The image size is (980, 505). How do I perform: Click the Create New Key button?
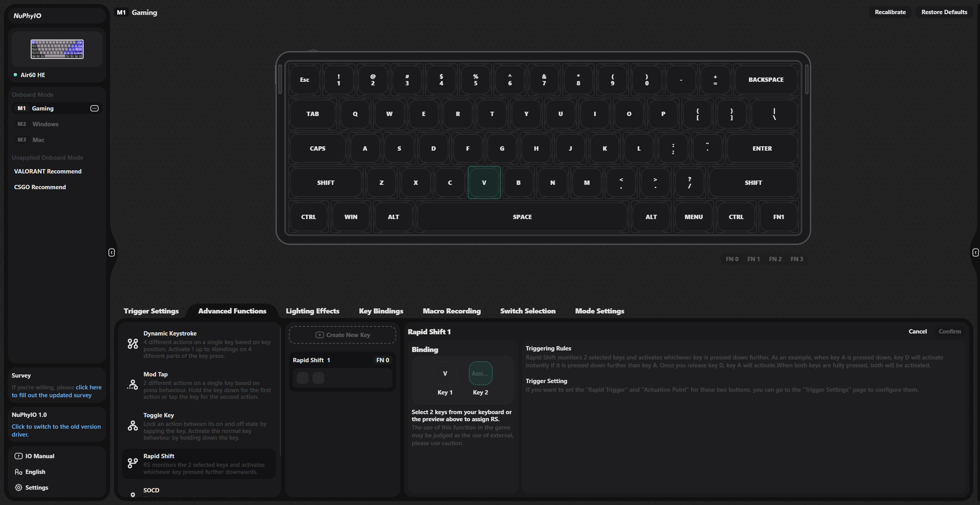point(342,335)
